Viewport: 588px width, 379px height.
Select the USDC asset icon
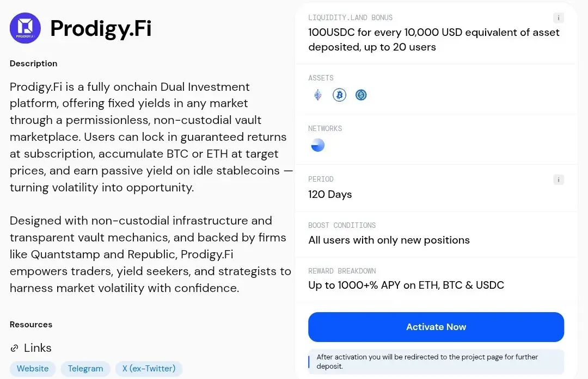(x=361, y=95)
